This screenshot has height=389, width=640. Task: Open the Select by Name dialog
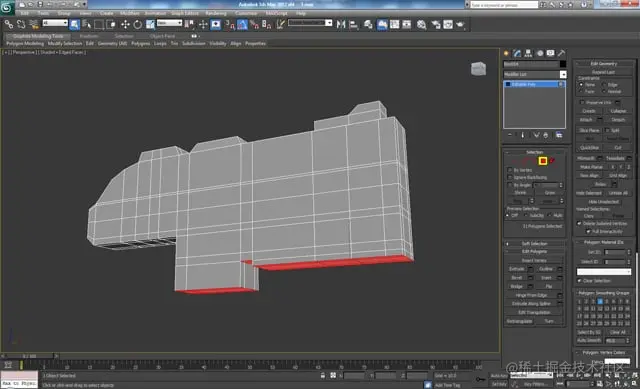[x=87, y=25]
